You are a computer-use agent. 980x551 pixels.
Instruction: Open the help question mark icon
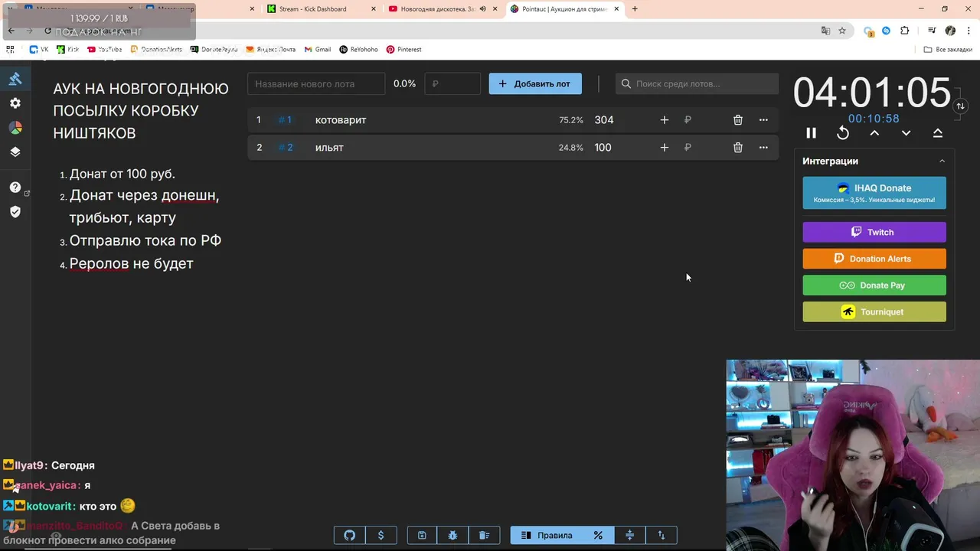[x=15, y=187]
